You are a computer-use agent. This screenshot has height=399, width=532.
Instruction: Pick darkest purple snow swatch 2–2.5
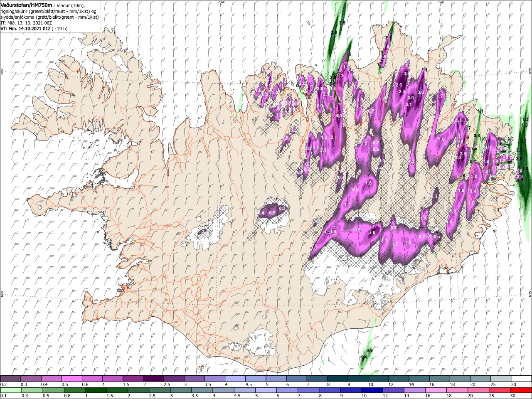153,378
